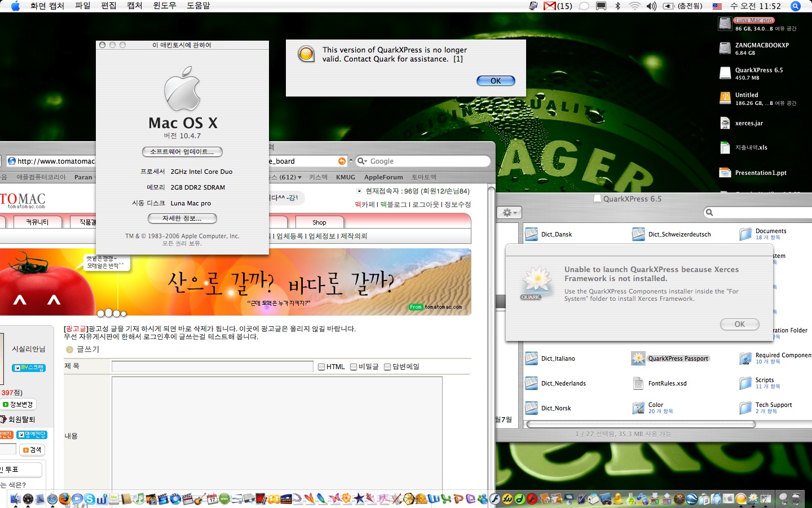Click the Bluetooth status icon

617,6
